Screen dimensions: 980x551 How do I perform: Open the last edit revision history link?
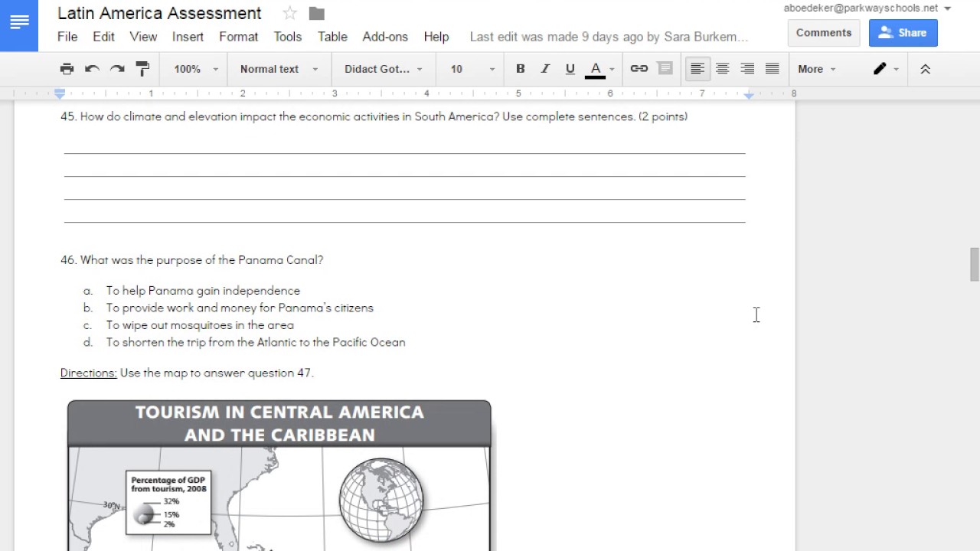click(609, 37)
